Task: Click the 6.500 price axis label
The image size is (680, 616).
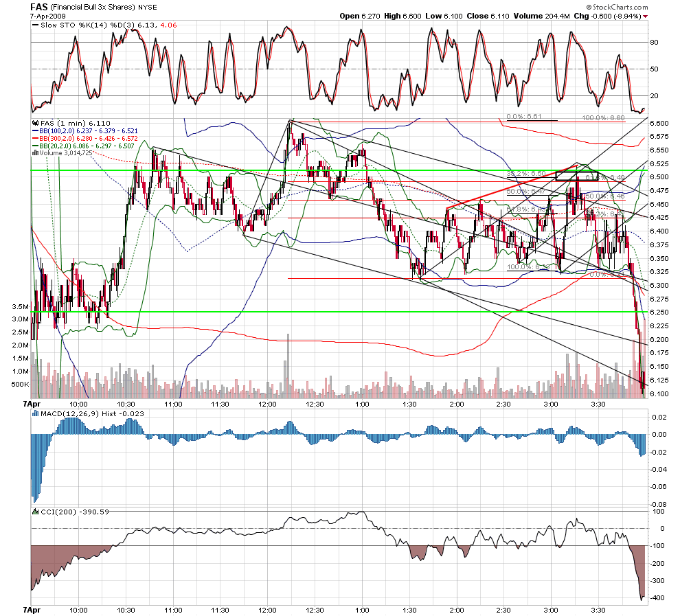Action: pos(659,177)
